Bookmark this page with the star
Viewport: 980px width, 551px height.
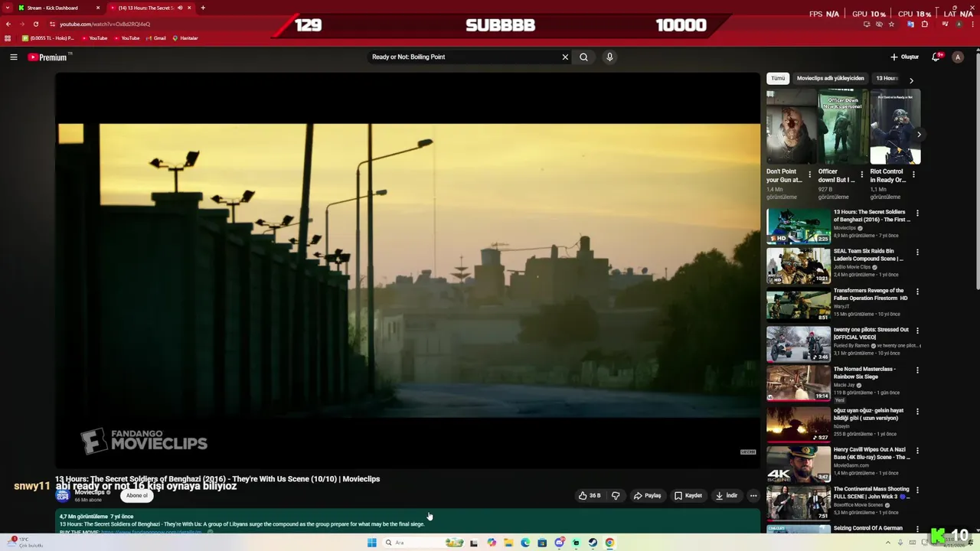pos(892,24)
